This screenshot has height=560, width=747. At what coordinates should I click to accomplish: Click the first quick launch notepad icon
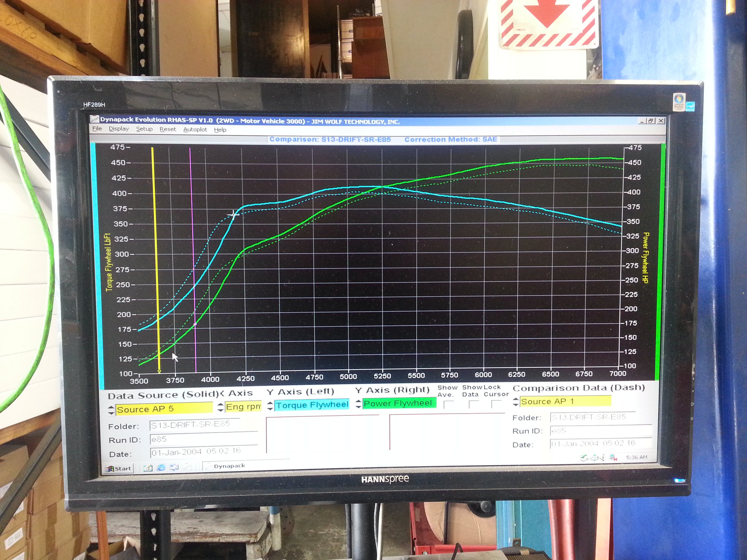click(x=148, y=468)
